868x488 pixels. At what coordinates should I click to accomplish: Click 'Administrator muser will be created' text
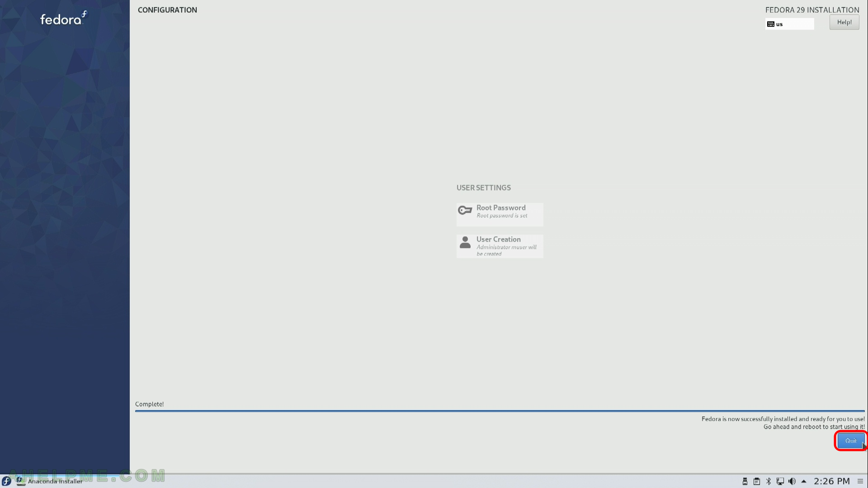click(506, 250)
